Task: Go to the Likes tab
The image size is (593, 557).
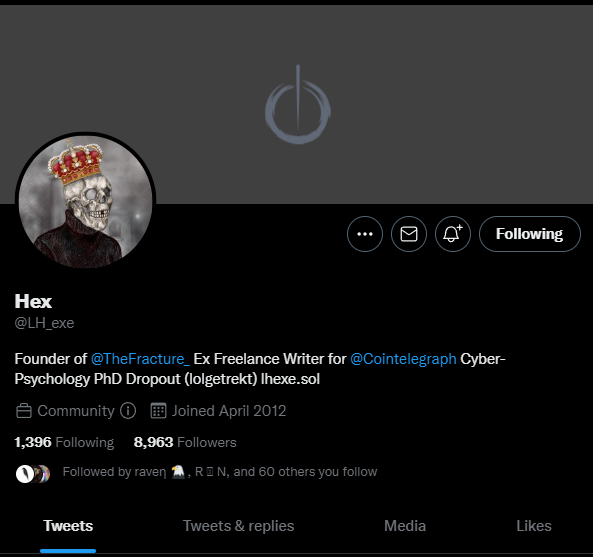Action: (x=534, y=526)
